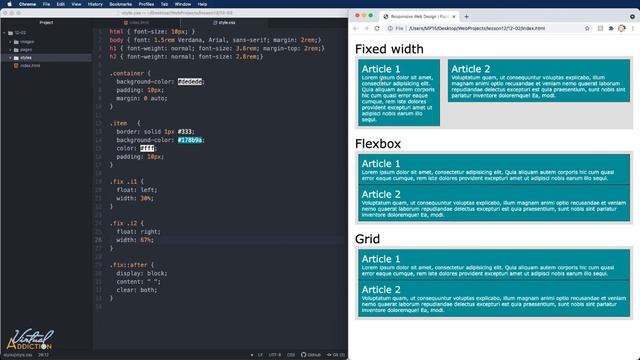Screen dimensions: 640x360
Task: Click Article 1 title under Fixed width
Action: pos(380,69)
